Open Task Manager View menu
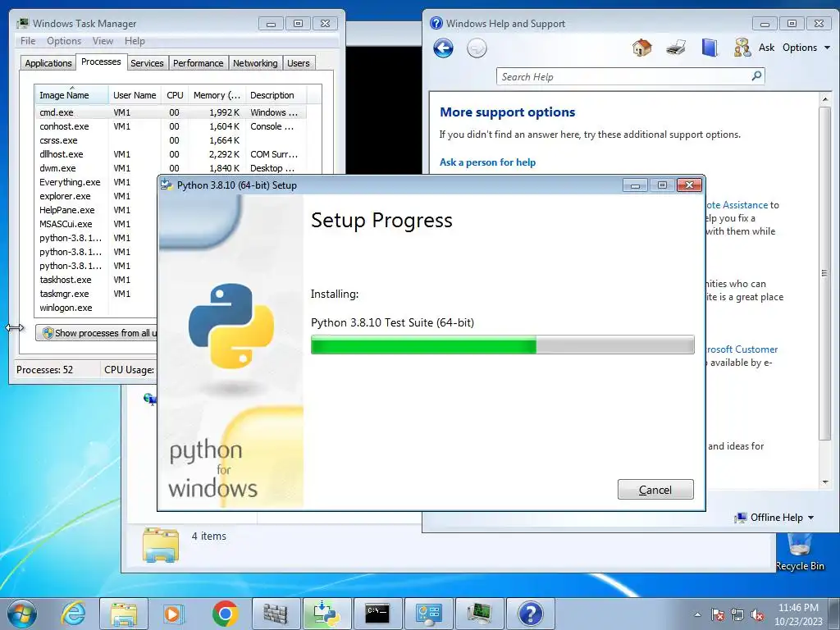Screen dimensions: 840x630 pos(103,41)
